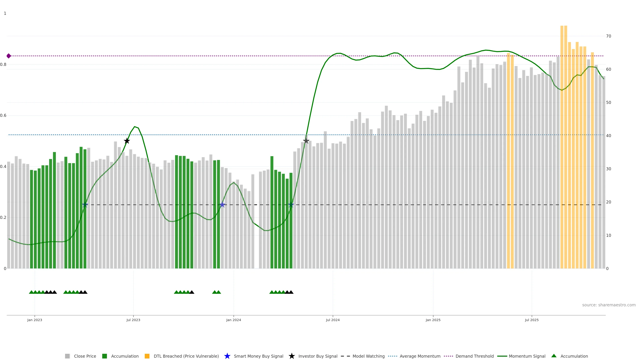Click the Demand Threshold legend label
This screenshot has height=362, width=644.
click(474, 356)
